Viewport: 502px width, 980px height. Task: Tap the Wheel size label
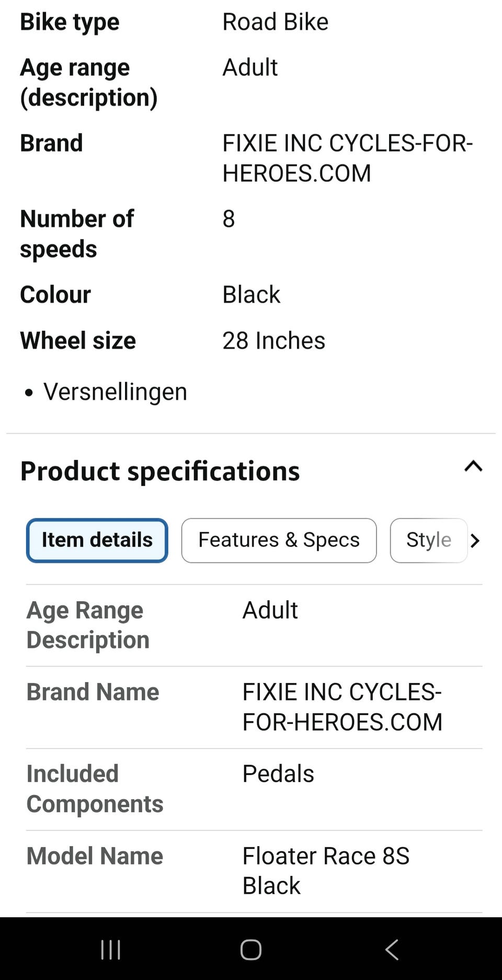click(x=78, y=341)
